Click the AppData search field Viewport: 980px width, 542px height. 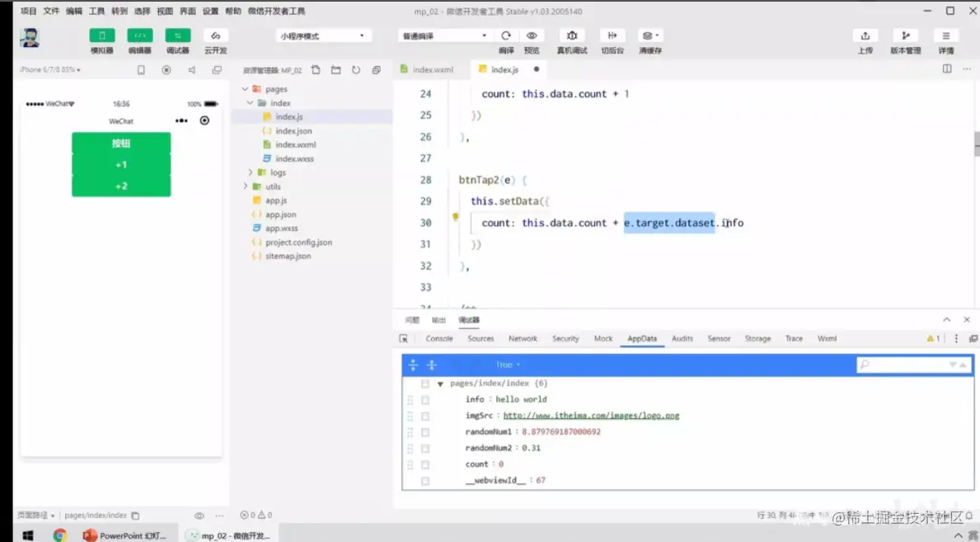[914, 365]
